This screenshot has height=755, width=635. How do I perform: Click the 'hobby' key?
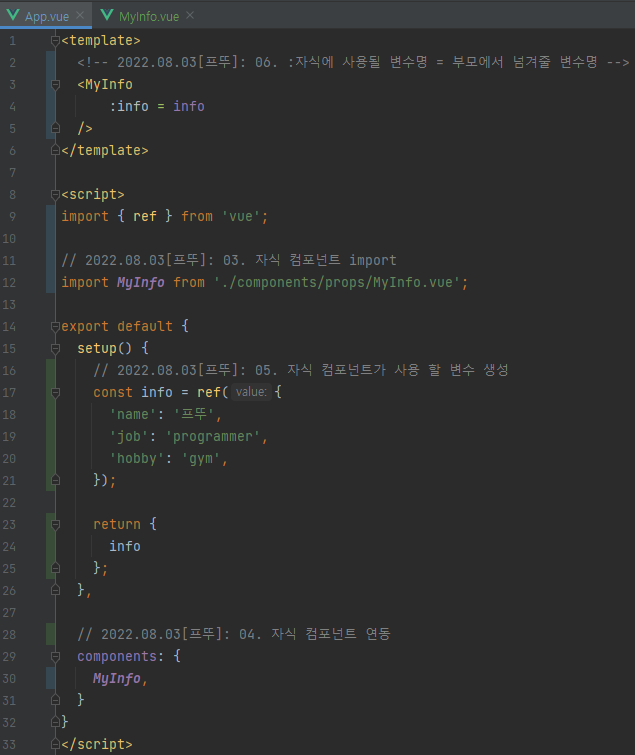pyautogui.click(x=137, y=458)
